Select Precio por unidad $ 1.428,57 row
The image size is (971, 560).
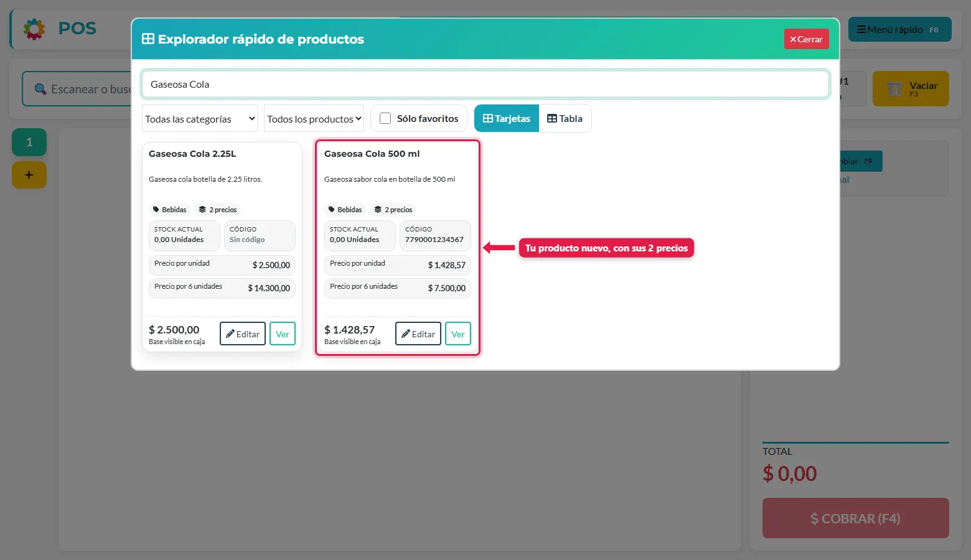point(398,265)
